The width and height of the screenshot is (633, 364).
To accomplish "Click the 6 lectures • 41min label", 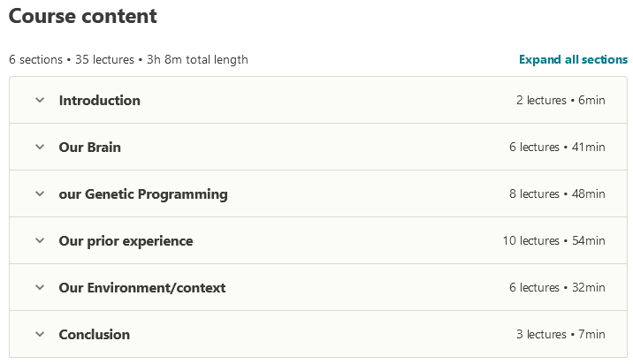I will 557,148.
